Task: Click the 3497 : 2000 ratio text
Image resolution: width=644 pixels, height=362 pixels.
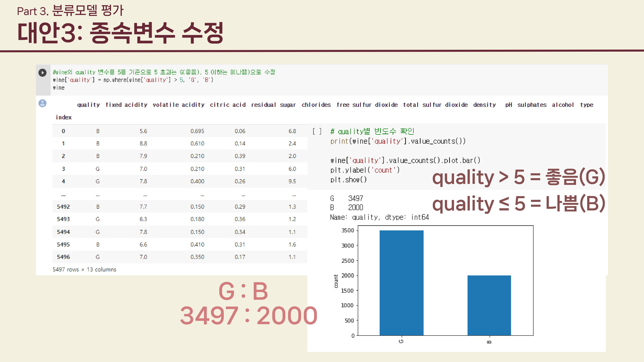Action: [248, 316]
